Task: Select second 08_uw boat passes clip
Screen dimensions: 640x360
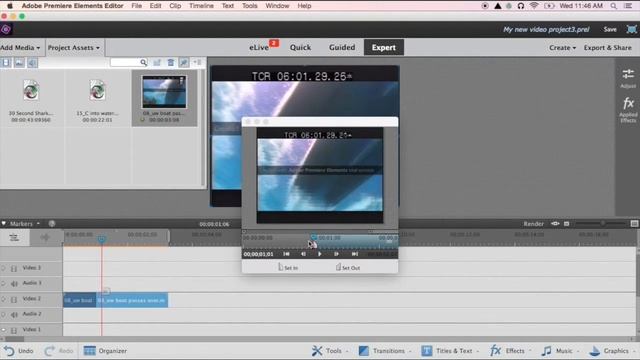Action: click(x=132, y=300)
